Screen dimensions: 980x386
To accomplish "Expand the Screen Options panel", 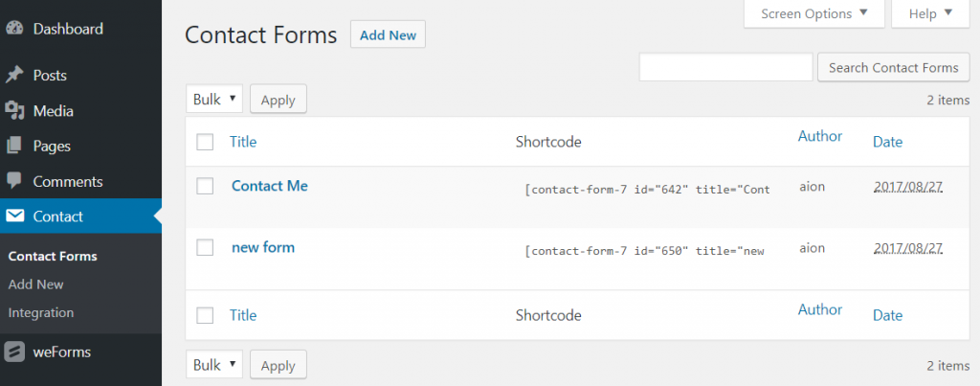I will tap(814, 13).
